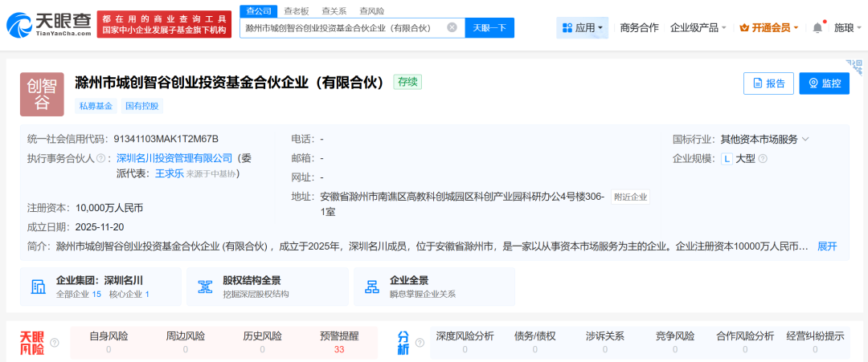Expand 国标行业 其他资本市场服务 chevron
The width and height of the screenshot is (868, 362).
805,140
